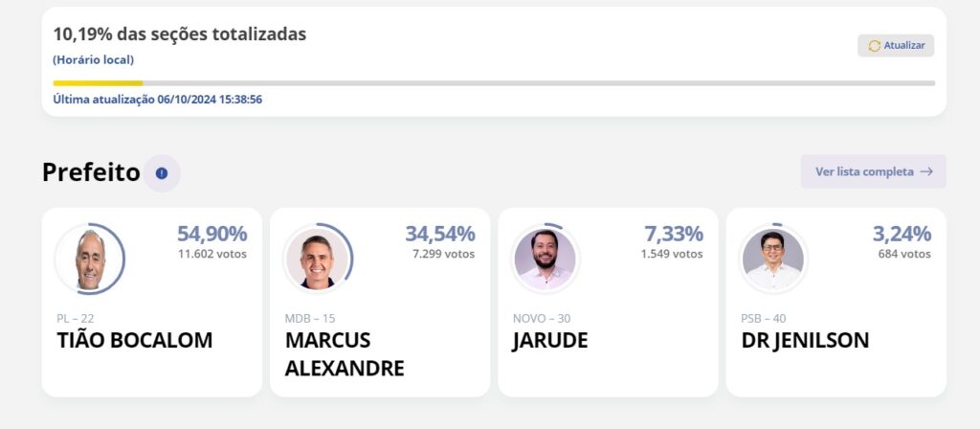
Task: Click the Atualizar button
Action: tap(896, 46)
